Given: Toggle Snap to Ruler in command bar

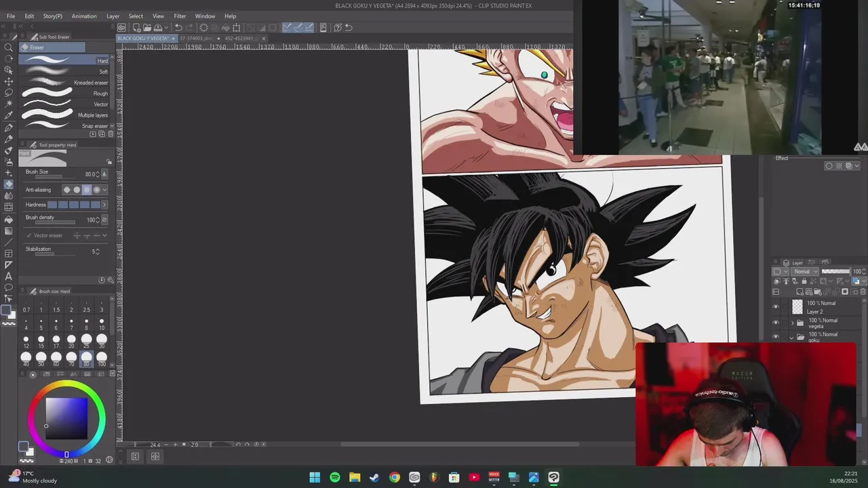Looking at the screenshot, I should (x=287, y=28).
